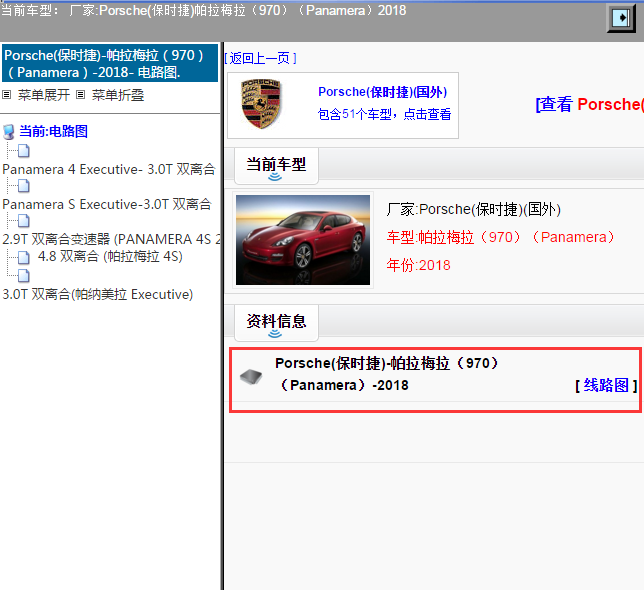Click the Porsche crest logo
644x590 pixels.
coord(261,104)
